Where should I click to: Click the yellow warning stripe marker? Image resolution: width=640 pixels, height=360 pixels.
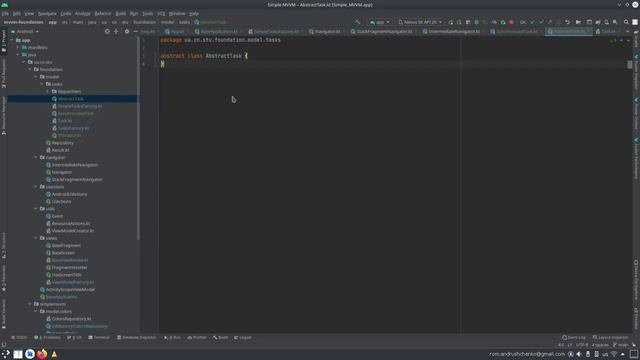630,64
